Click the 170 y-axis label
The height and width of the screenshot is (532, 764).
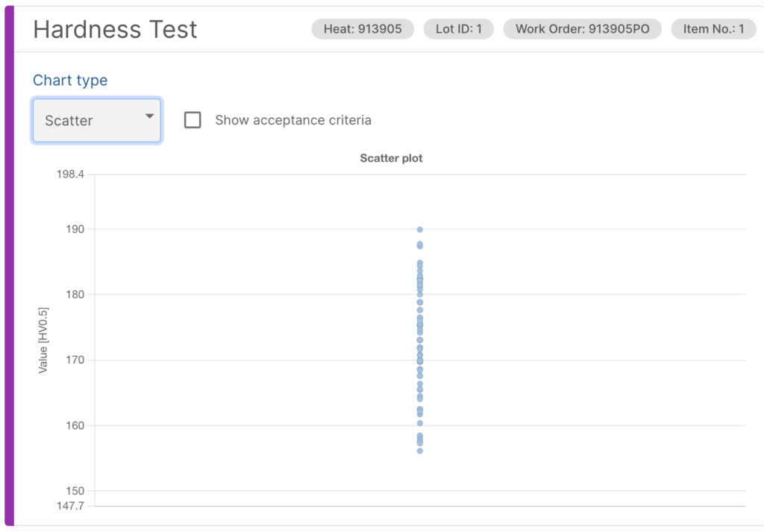tap(75, 360)
